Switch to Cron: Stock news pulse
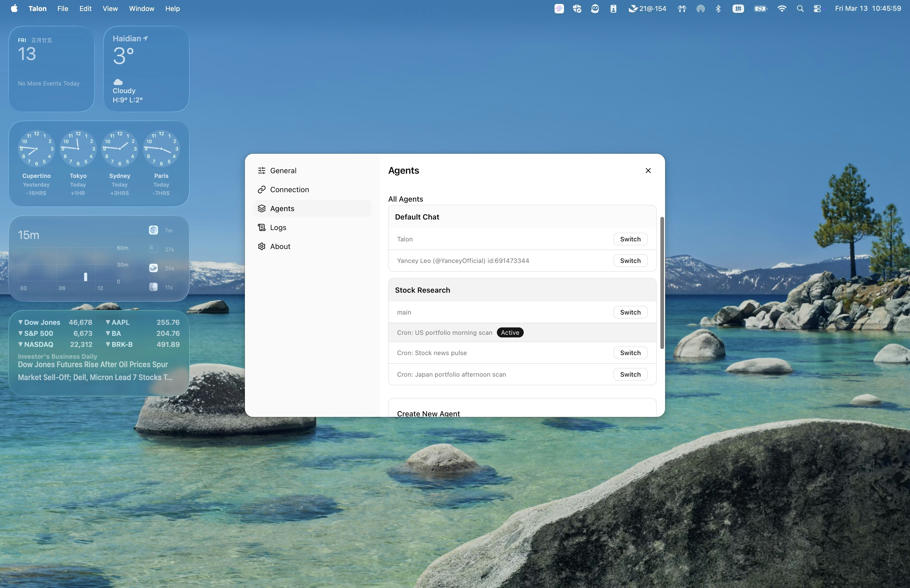Image resolution: width=910 pixels, height=588 pixels. coord(630,353)
